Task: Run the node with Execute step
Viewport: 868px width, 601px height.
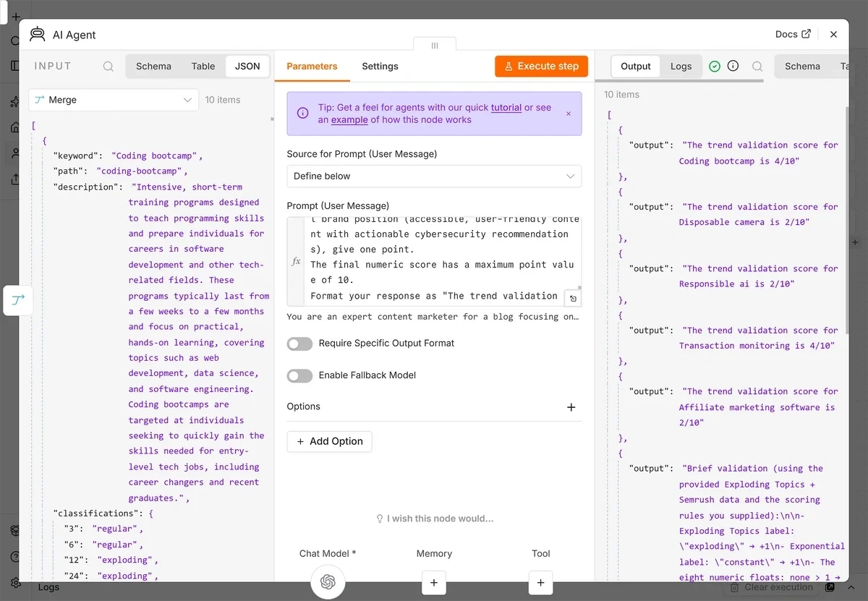Action: tap(542, 67)
